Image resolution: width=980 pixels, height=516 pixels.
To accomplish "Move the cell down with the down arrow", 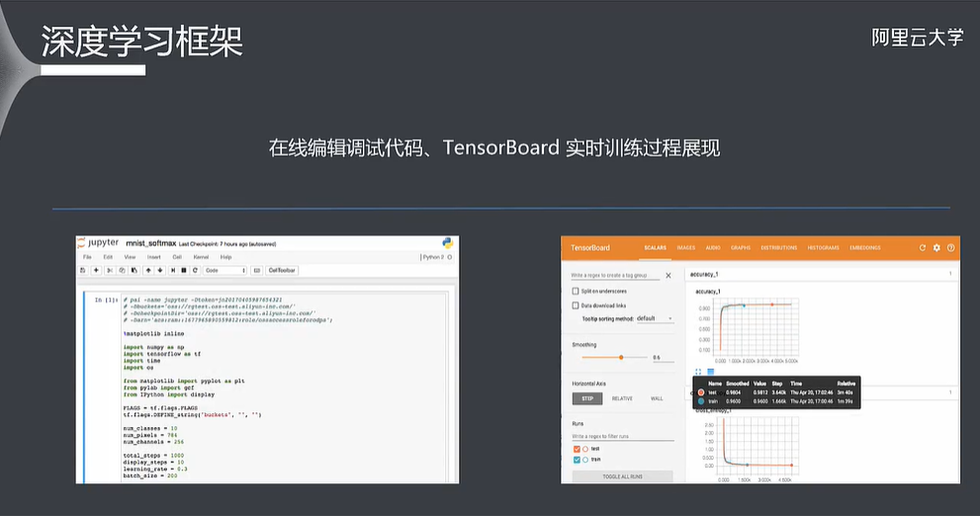I will [160, 271].
